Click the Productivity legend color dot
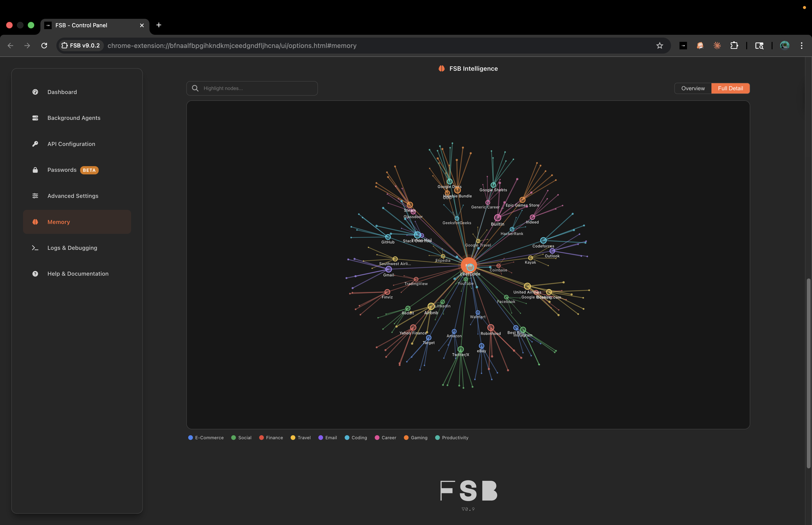 [x=437, y=438]
